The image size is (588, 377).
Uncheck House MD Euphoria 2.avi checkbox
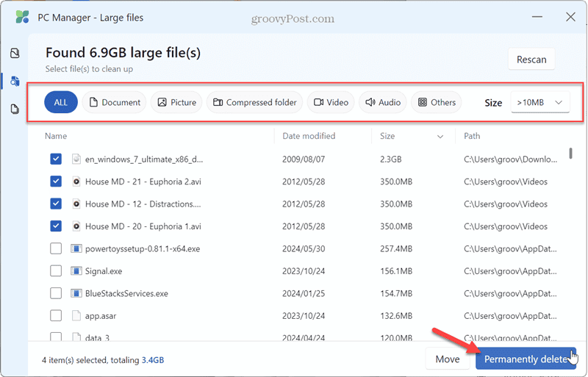(56, 182)
